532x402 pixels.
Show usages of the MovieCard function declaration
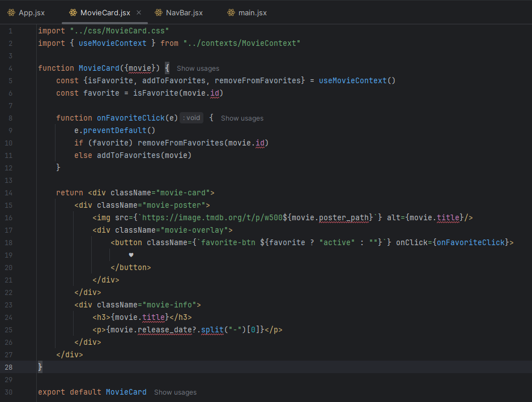[198, 69]
